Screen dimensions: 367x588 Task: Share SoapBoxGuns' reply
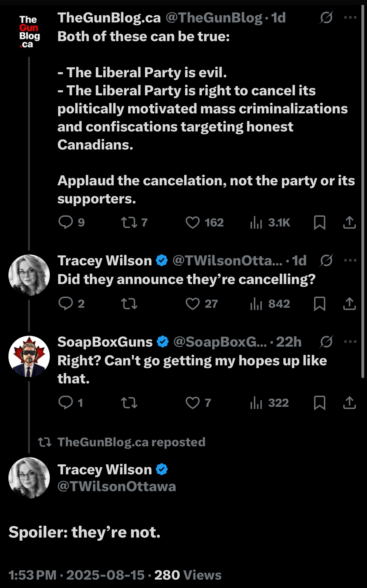click(x=349, y=403)
